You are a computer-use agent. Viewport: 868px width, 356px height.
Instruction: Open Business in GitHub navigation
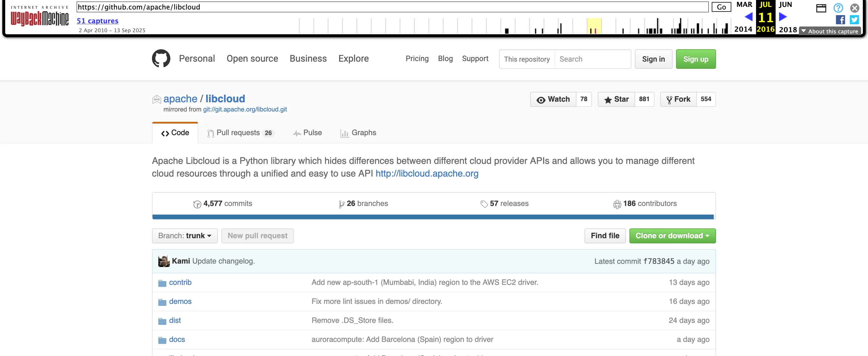[308, 59]
